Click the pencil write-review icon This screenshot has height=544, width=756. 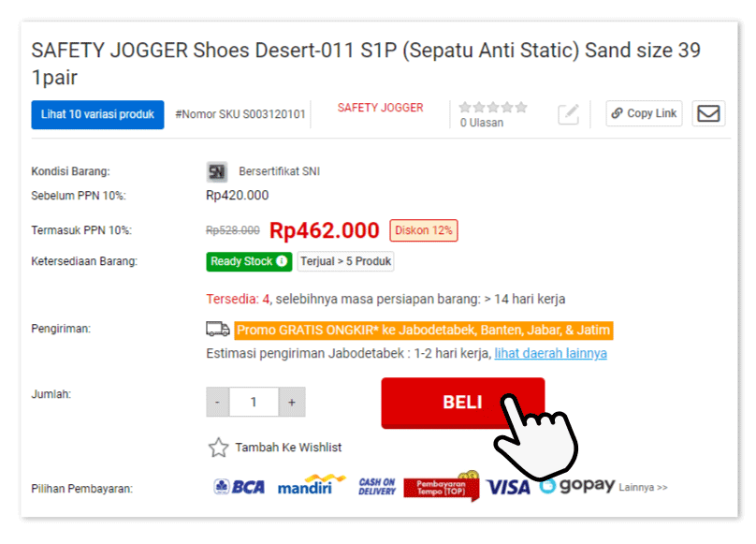point(569,114)
